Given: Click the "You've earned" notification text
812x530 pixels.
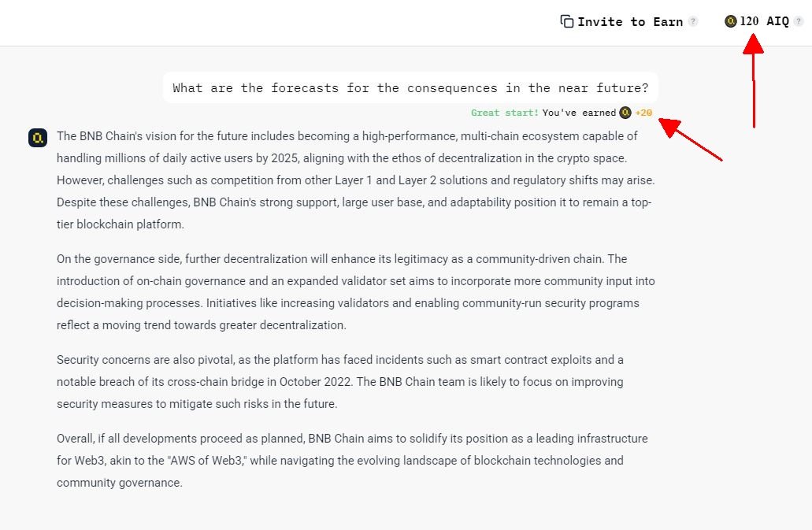Looking at the screenshot, I should (x=579, y=113).
